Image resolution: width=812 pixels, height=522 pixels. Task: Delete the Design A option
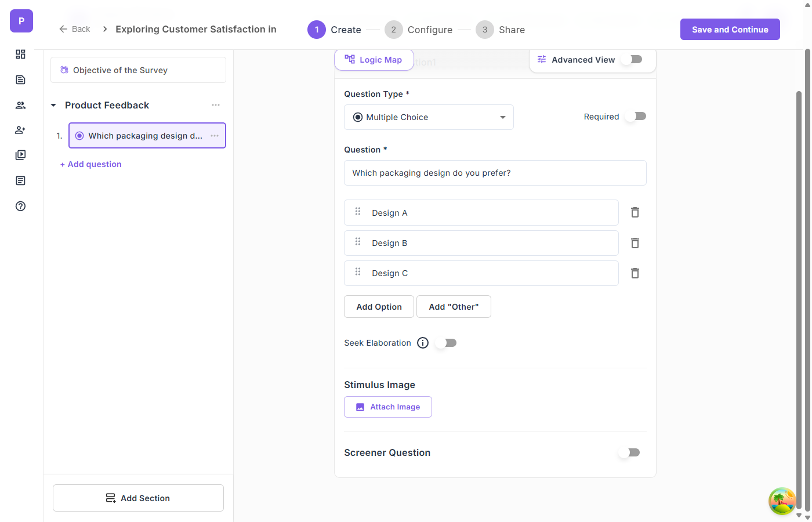(x=635, y=212)
